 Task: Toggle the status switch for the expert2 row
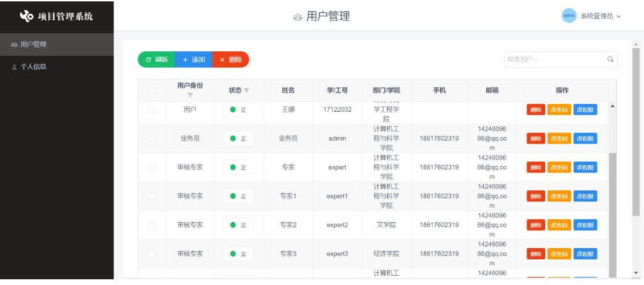click(x=238, y=225)
